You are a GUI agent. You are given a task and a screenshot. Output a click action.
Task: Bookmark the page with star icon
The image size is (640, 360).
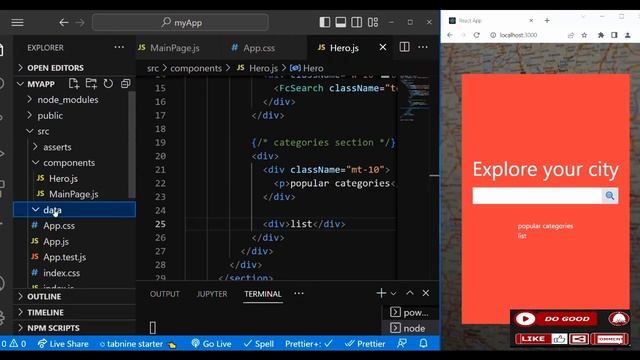point(584,35)
